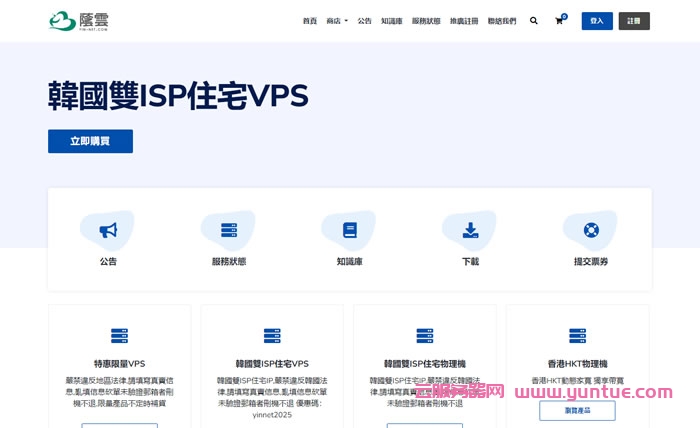Click the 提交票券 lifebuoy icon

[591, 230]
